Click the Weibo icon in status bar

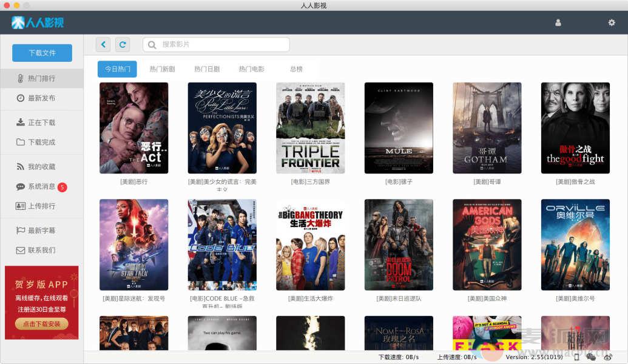[607, 357]
